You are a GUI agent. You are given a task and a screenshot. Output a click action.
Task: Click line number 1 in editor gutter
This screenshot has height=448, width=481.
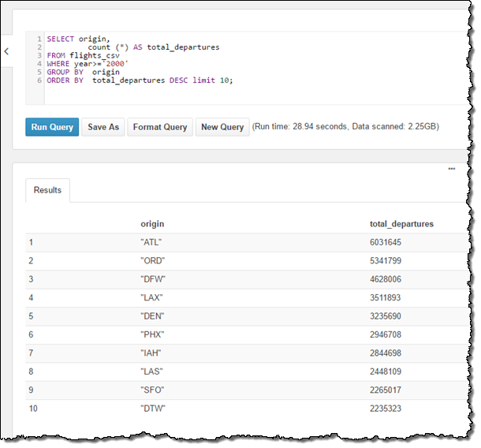pyautogui.click(x=39, y=39)
